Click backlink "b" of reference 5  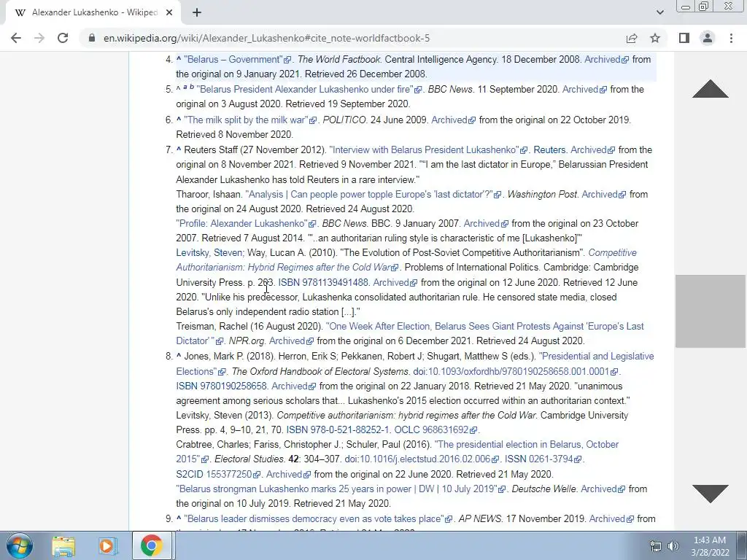tap(192, 87)
